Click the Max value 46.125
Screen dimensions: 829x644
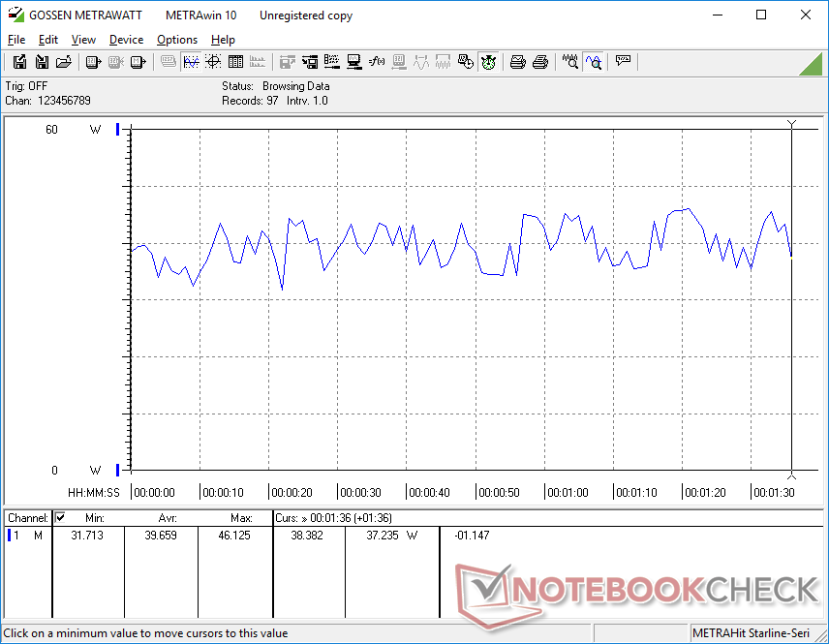(x=234, y=536)
